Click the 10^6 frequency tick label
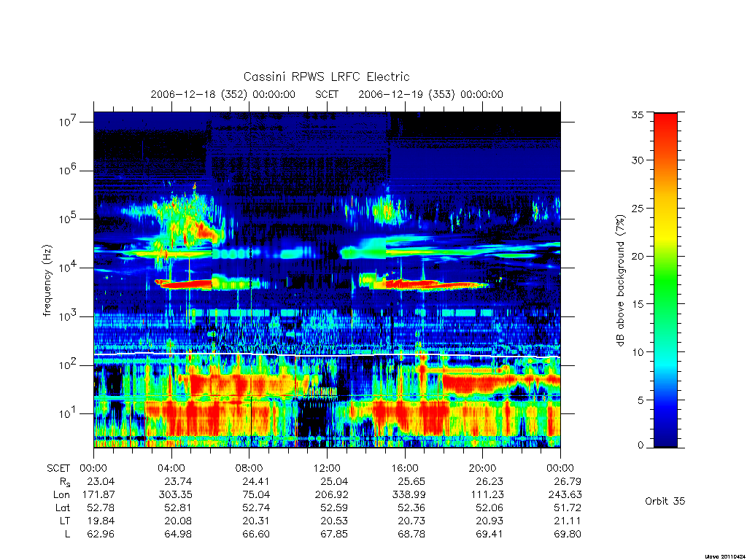The image size is (747, 560). pos(68,171)
